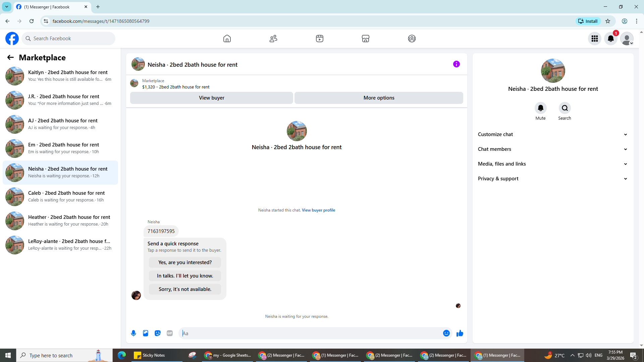Focus the Aa message input field
The image size is (644, 362).
tap(310, 333)
